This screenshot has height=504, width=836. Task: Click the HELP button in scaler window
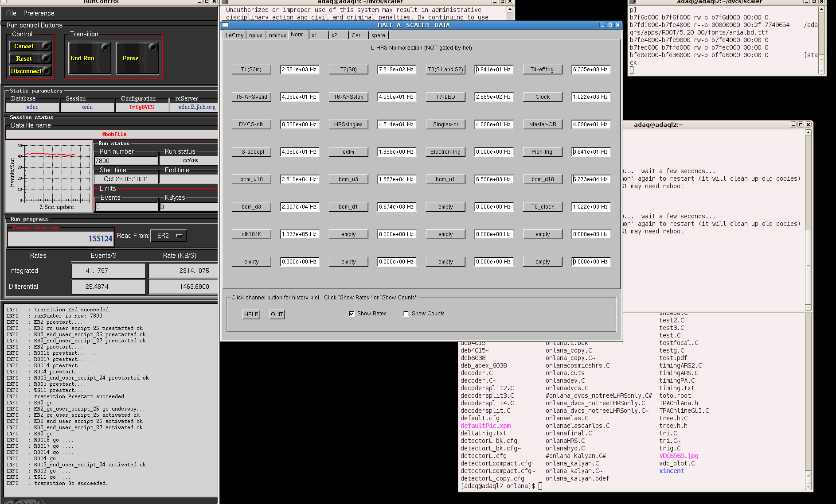[251, 314]
